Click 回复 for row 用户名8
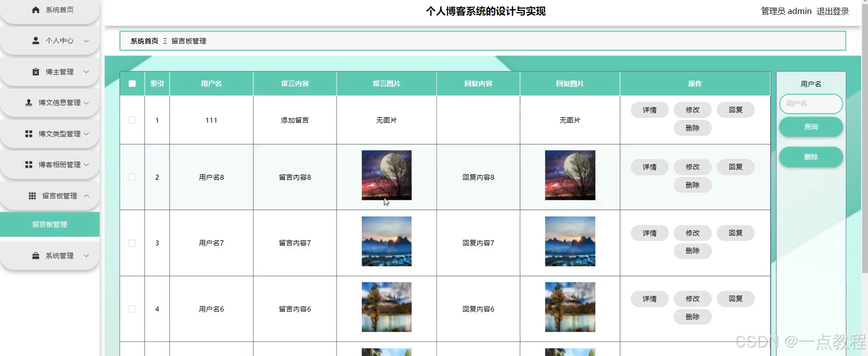The height and width of the screenshot is (356, 868). click(x=735, y=167)
